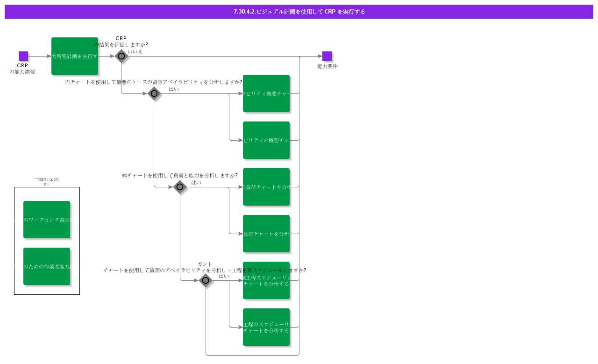Open the 工程のスケジューリン チャートを分析する box
This screenshot has height=364, width=598.
point(266,327)
